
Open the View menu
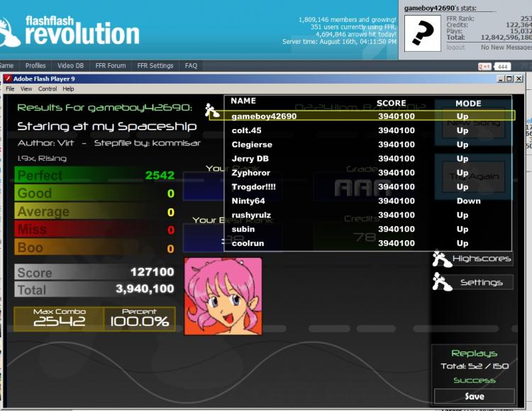tap(26, 89)
